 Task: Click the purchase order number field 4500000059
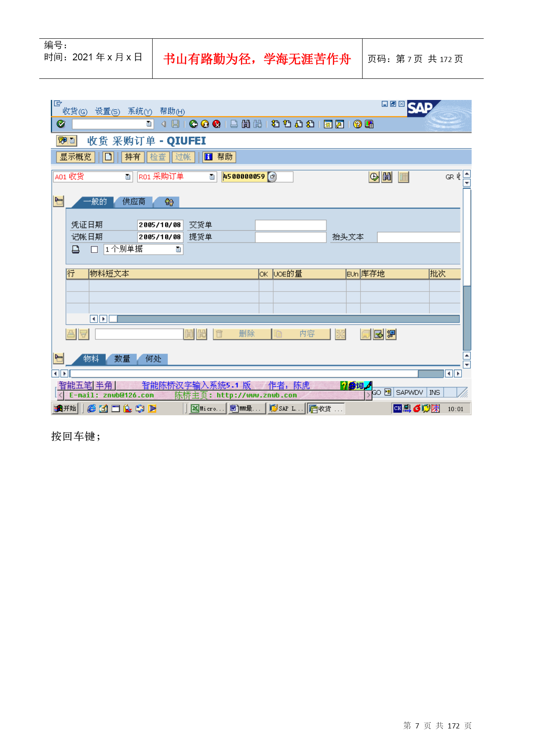point(244,177)
